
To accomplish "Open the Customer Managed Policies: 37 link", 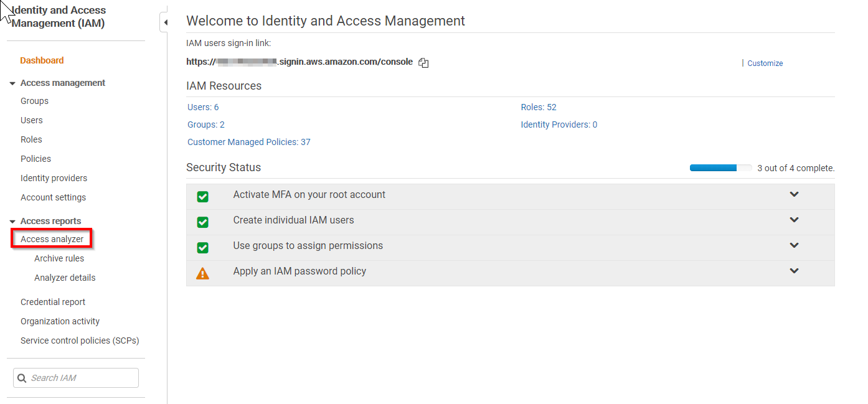I will click(x=249, y=142).
